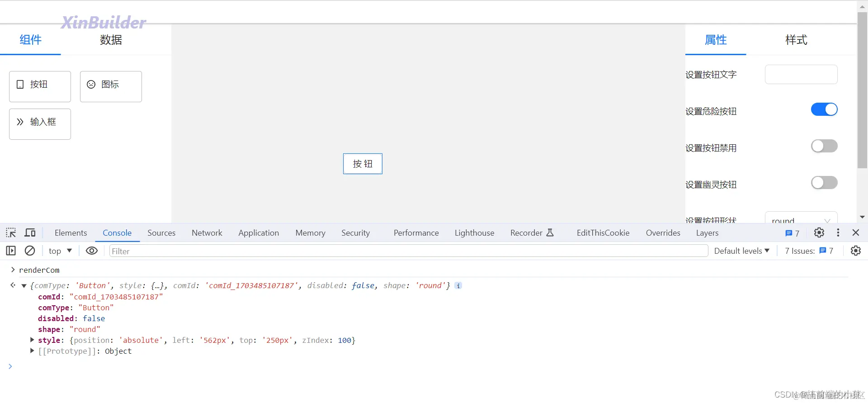Open DevTools settings gear

click(819, 232)
